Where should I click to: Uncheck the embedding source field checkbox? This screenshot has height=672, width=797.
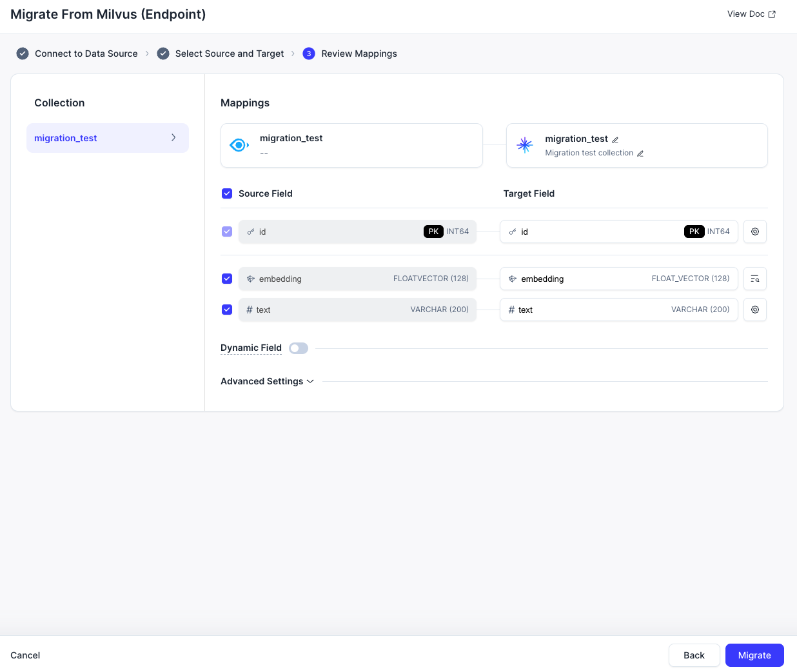227,279
